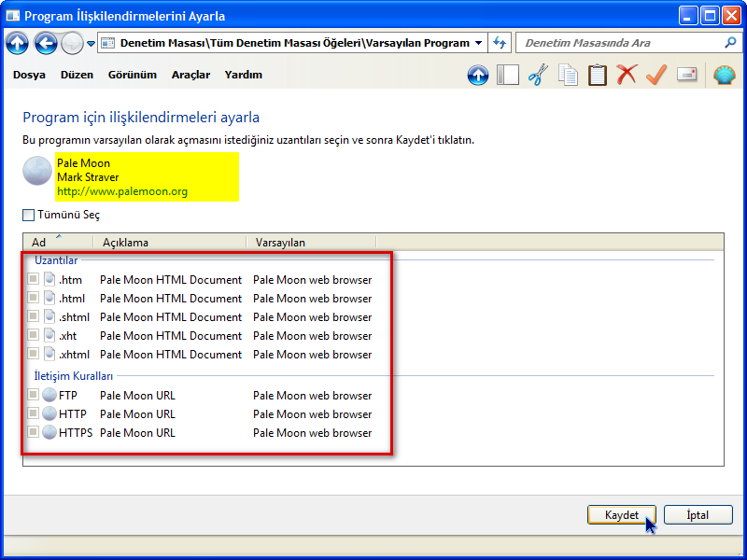The height and width of the screenshot is (560, 747).
Task: Click the .xht file type icon
Action: click(x=49, y=335)
